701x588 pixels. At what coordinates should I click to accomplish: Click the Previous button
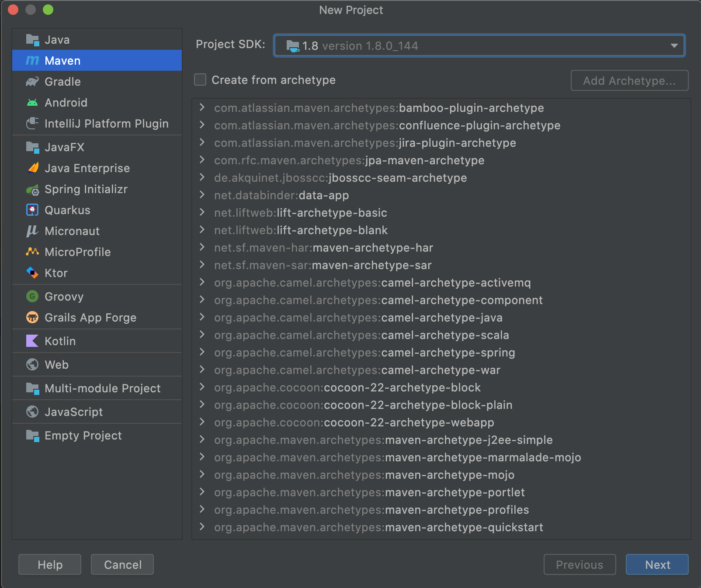click(x=580, y=564)
